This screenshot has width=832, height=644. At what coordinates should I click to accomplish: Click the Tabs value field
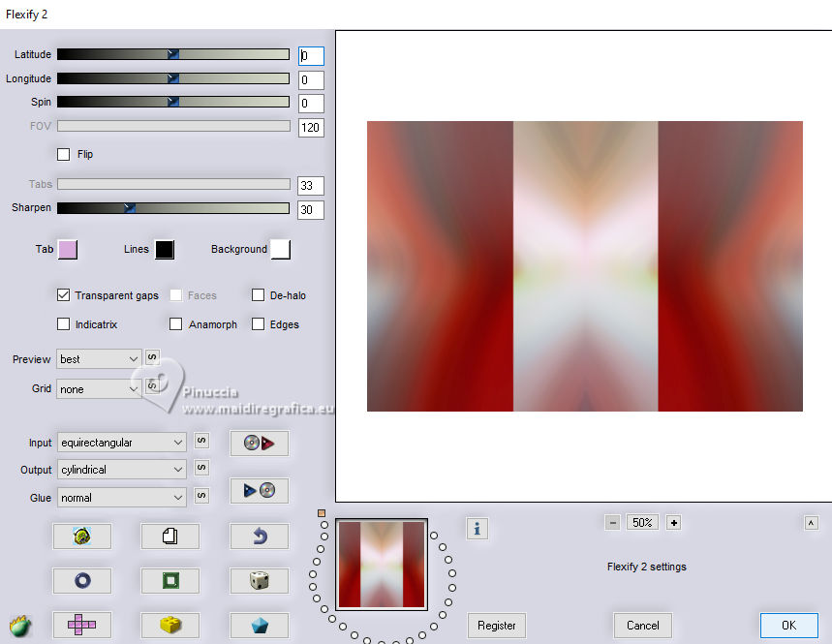pyautogui.click(x=311, y=186)
